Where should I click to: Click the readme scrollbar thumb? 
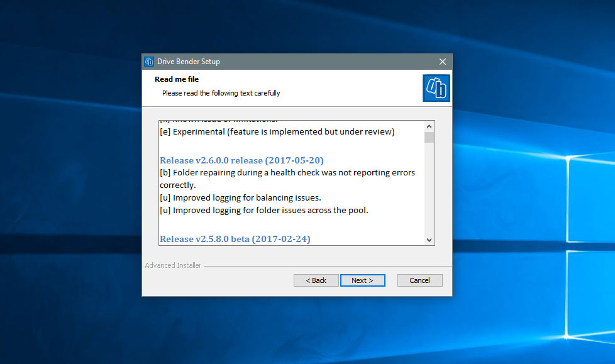pyautogui.click(x=429, y=137)
